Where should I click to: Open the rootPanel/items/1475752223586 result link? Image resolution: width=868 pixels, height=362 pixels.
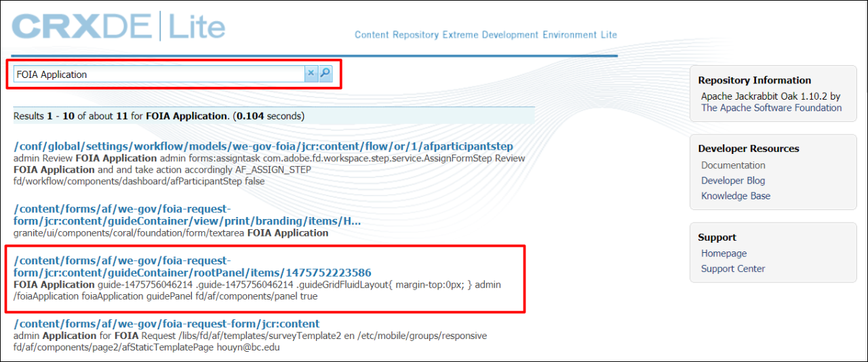(193, 266)
